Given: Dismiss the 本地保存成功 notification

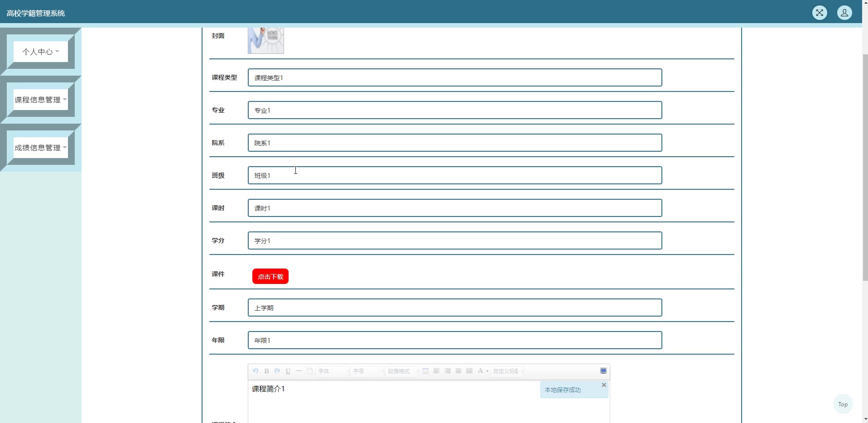Looking at the screenshot, I should [604, 385].
